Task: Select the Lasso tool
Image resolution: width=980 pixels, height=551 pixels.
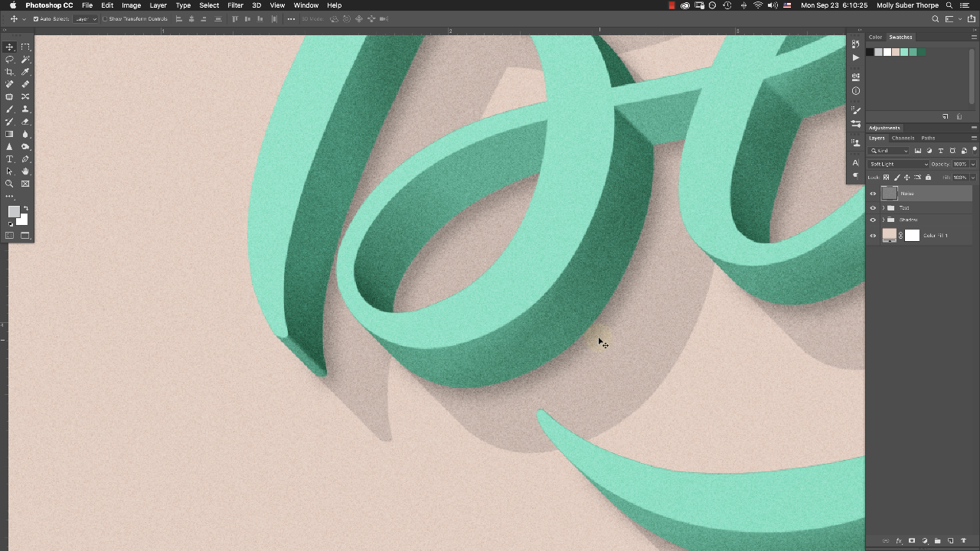Action: click(x=9, y=60)
